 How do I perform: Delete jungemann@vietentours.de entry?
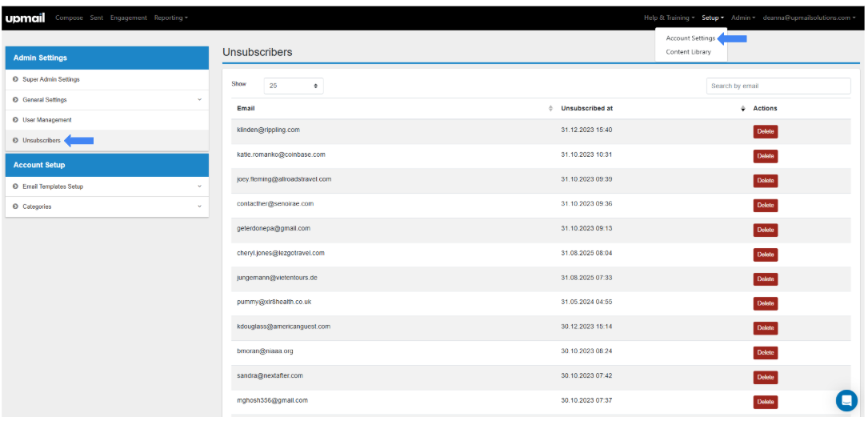click(x=765, y=279)
